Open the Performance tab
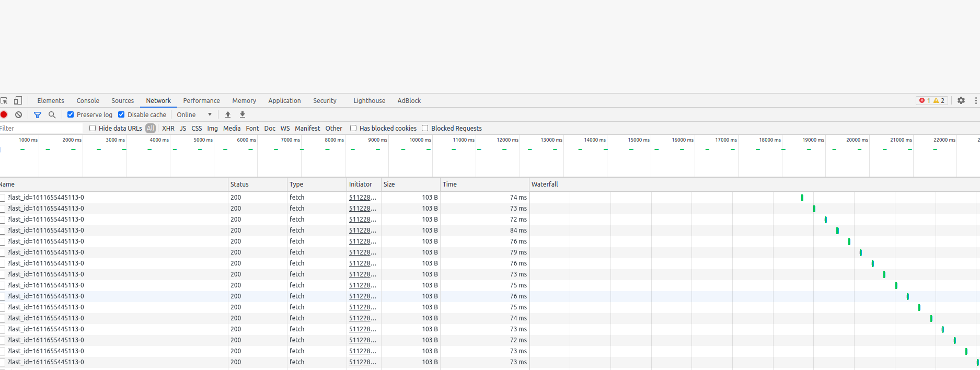 201,101
